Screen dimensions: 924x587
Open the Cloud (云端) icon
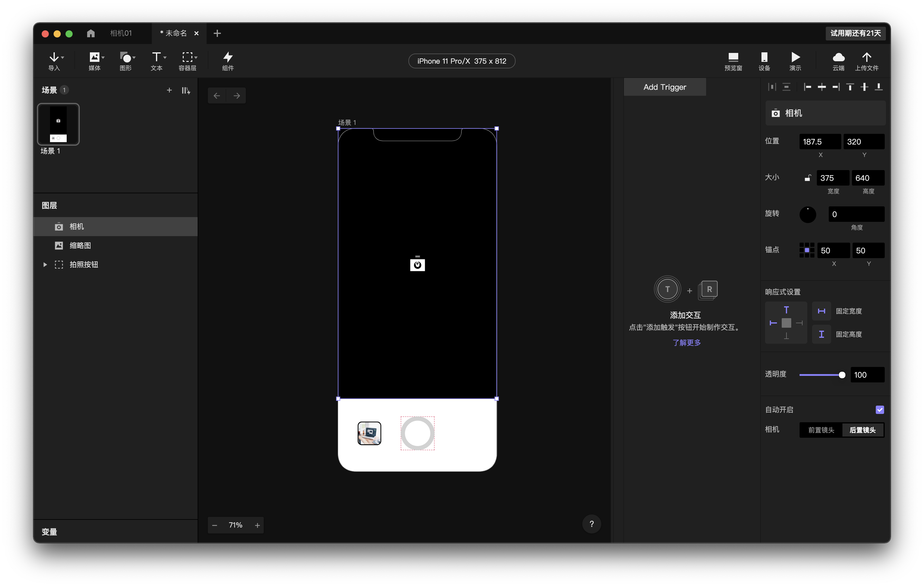point(839,58)
